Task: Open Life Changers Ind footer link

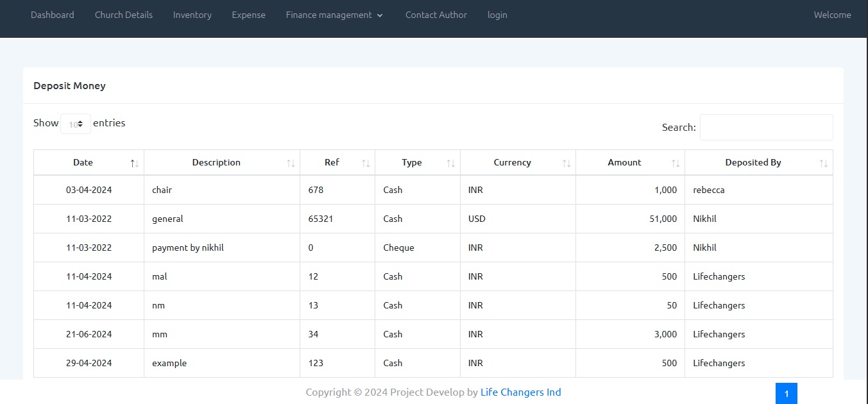Action: click(520, 392)
